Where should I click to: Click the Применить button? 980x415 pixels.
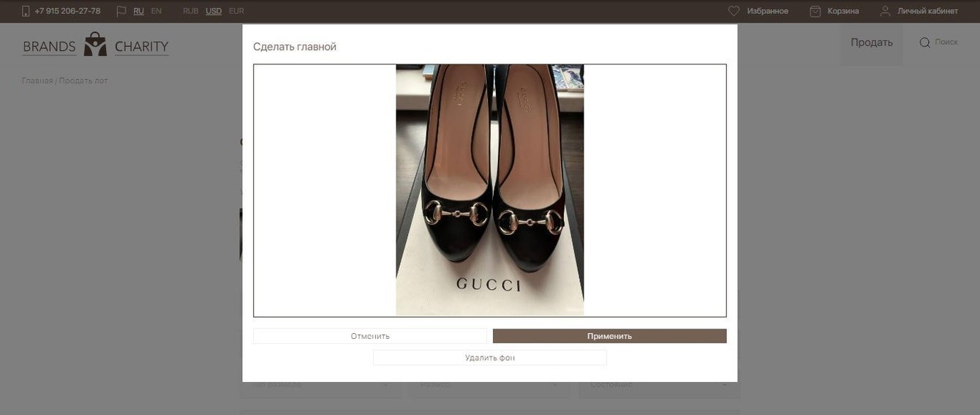[610, 336]
